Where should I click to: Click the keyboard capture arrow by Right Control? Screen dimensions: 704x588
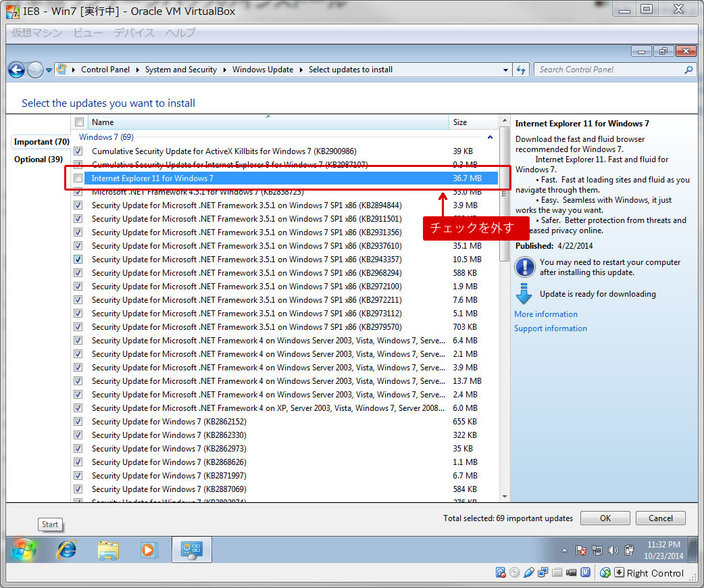619,572
